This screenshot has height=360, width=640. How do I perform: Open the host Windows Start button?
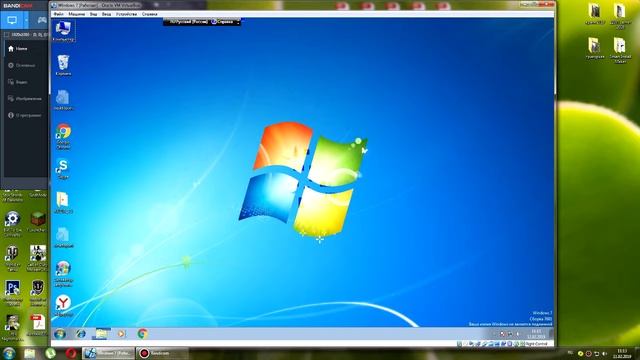(9, 353)
